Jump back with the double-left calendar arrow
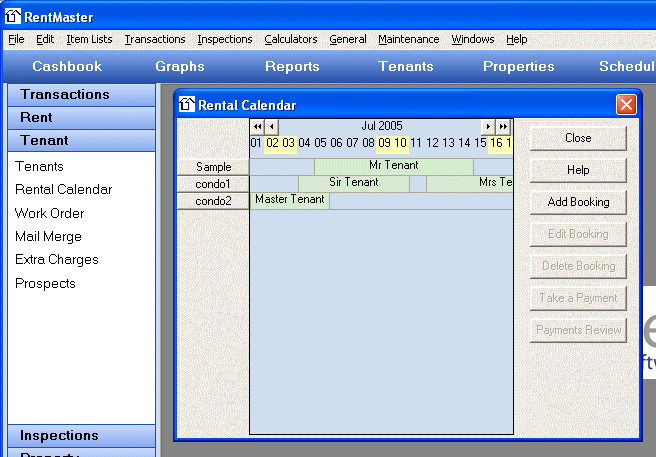Viewport: 656px width, 457px height. pyautogui.click(x=257, y=127)
